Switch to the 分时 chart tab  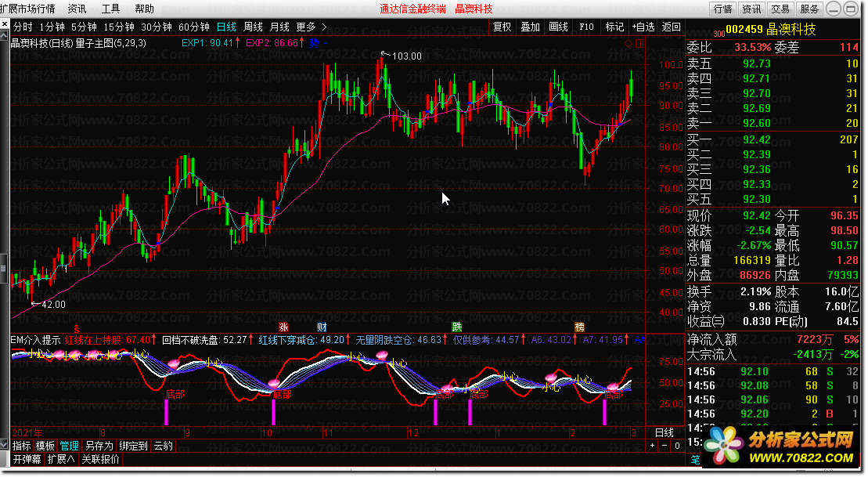(23, 27)
